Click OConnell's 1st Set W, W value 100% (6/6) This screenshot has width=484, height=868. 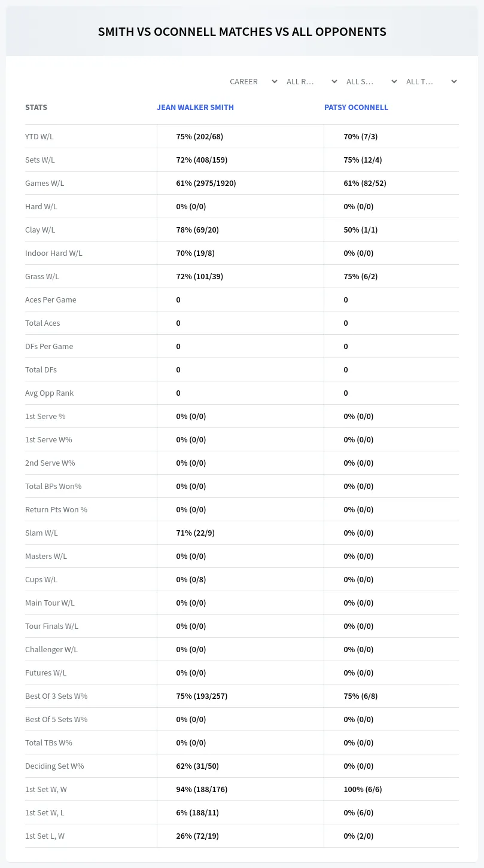[363, 790]
